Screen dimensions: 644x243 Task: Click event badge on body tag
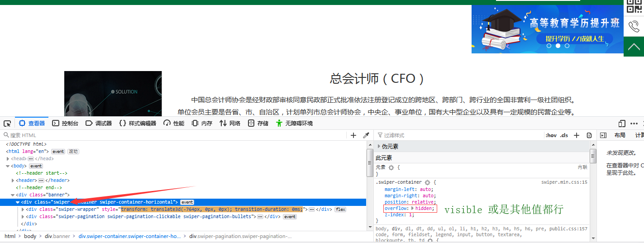click(x=36, y=166)
